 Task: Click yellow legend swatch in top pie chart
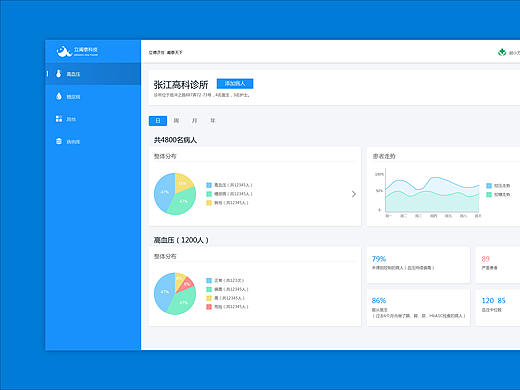click(209, 203)
